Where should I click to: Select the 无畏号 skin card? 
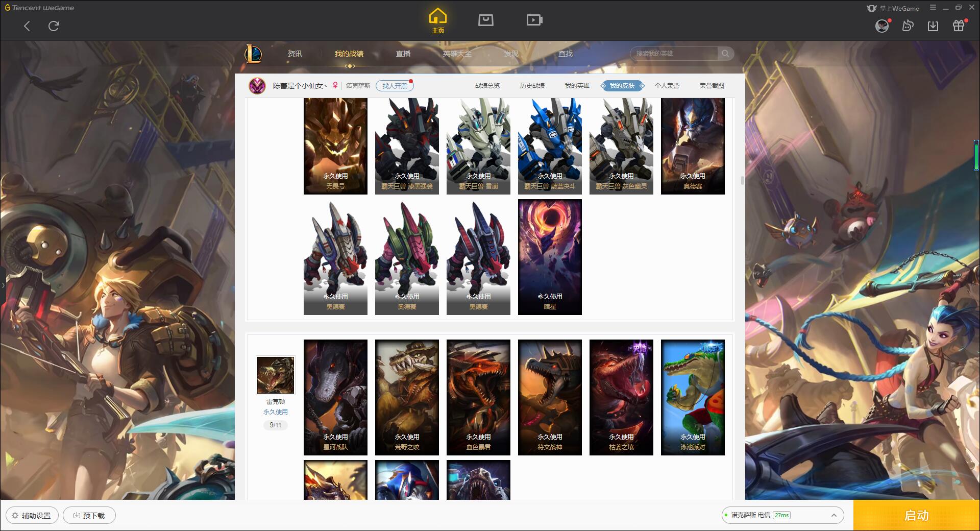point(335,146)
